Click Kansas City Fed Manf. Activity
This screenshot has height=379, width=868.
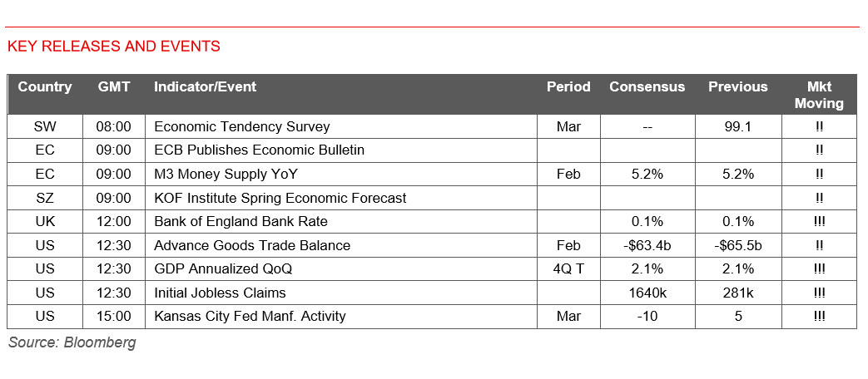[250, 317]
